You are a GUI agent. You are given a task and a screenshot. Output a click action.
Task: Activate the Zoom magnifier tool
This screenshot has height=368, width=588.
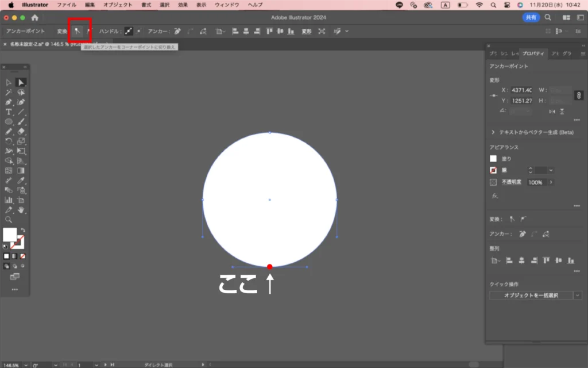click(9, 220)
